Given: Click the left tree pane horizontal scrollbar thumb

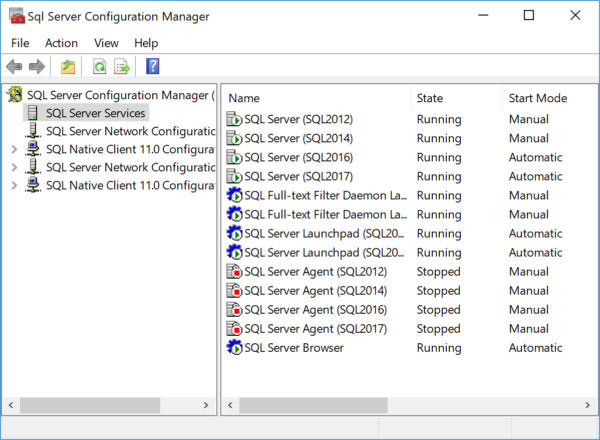Looking at the screenshot, I should (x=90, y=405).
